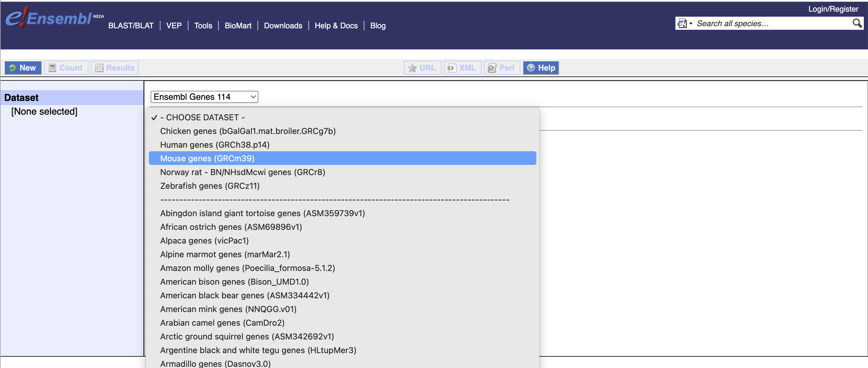
Task: Open BioMart Help
Action: pos(541,68)
